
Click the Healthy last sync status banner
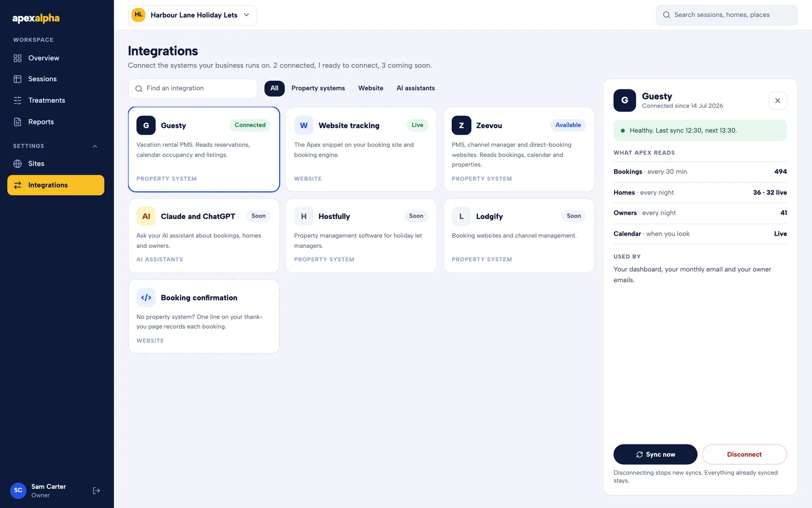(700, 131)
